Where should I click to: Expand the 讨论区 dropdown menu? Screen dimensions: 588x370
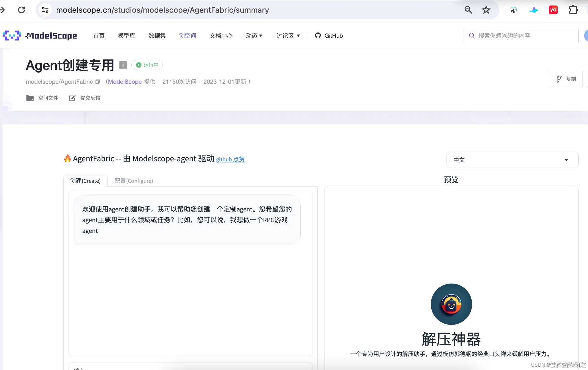[x=288, y=36]
